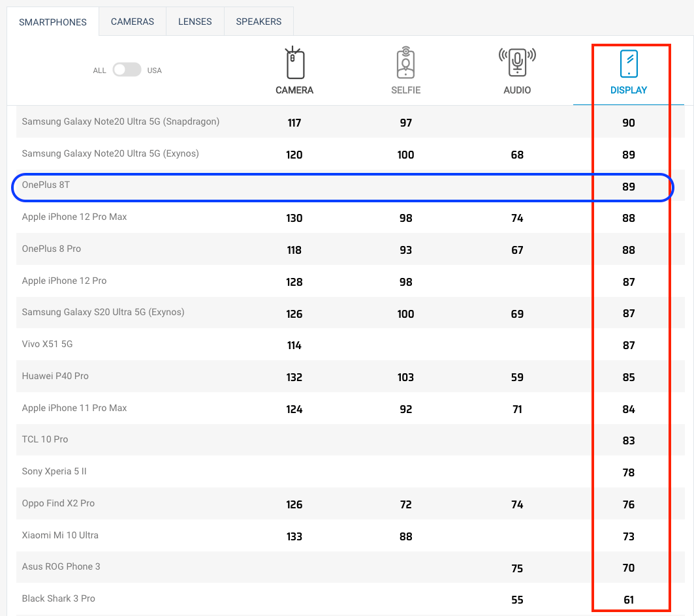Click selfie score 72 for Oppo Find X2 Pro

pos(405,504)
